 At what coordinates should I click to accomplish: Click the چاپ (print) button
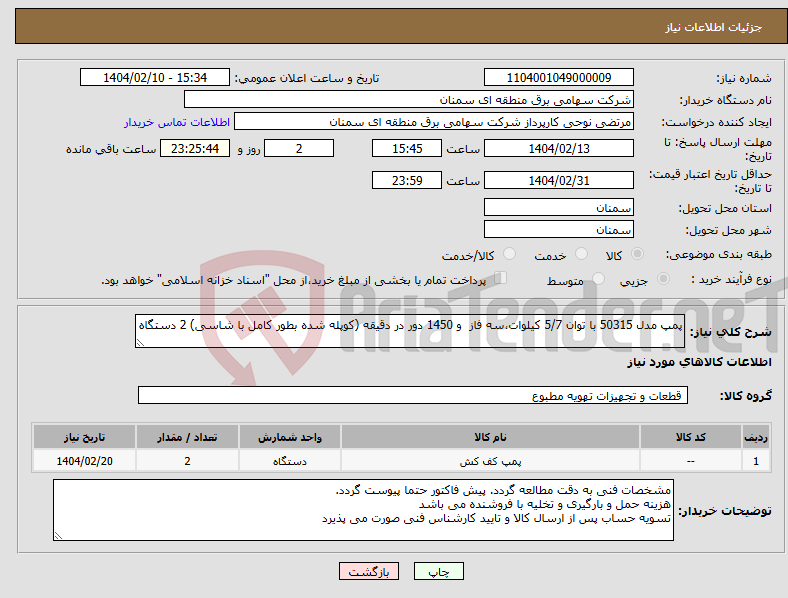coord(438,571)
